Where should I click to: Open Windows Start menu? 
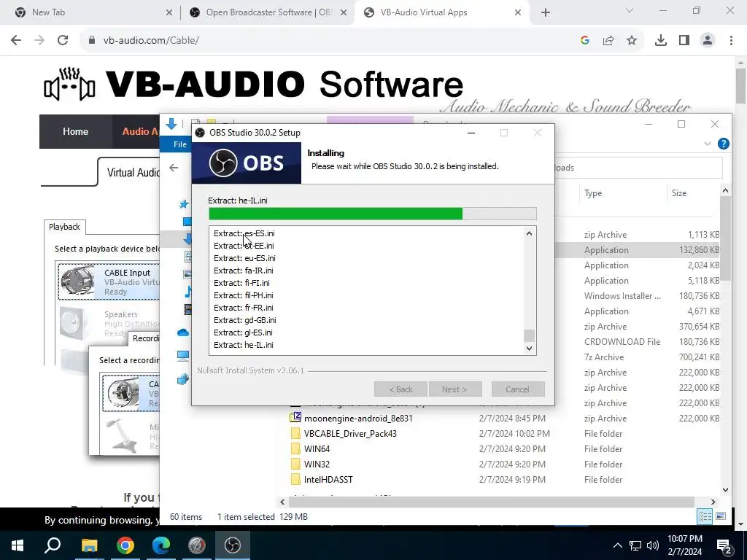coord(18,545)
